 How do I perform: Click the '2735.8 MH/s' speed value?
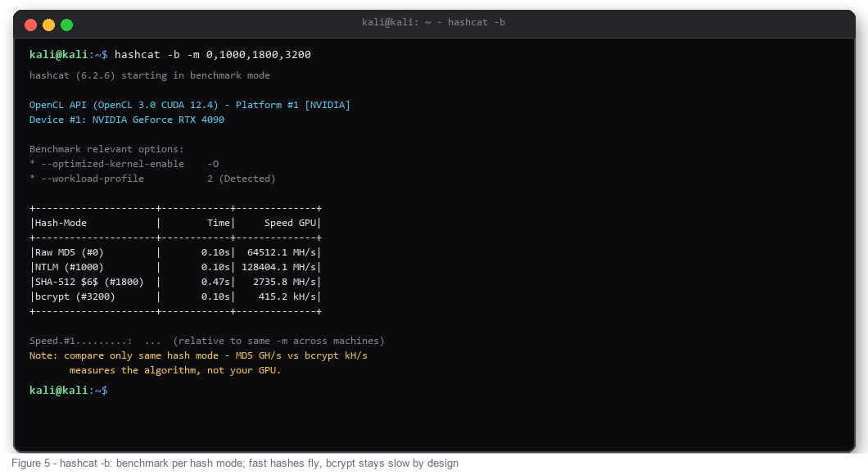point(284,282)
